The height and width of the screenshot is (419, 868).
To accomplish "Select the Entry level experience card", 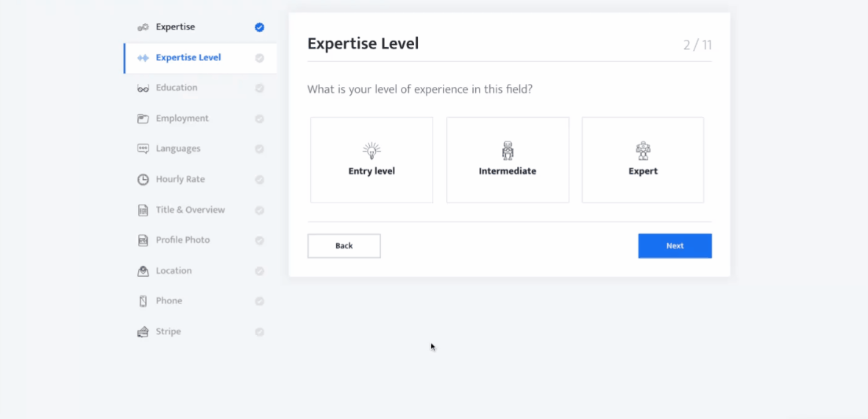I will [371, 160].
